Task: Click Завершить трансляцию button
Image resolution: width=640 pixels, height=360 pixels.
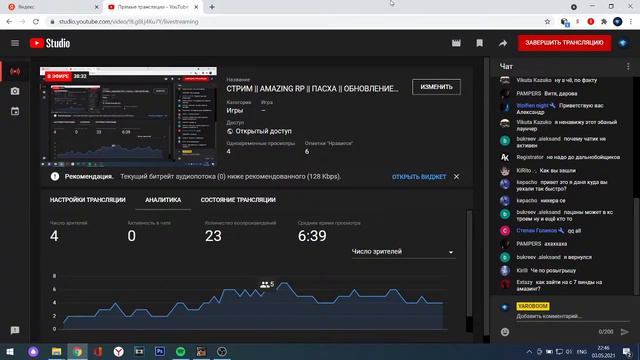Action: click(564, 43)
